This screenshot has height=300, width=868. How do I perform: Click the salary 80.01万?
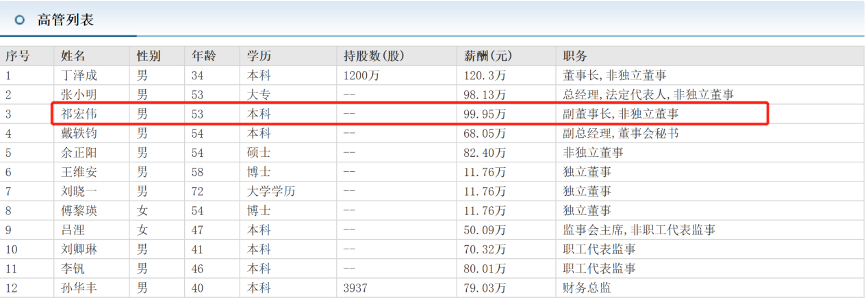485,268
